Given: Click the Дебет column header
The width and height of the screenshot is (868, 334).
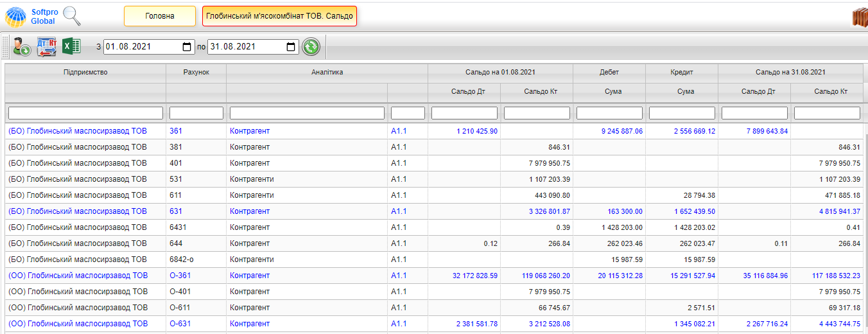Looking at the screenshot, I should coord(609,73).
